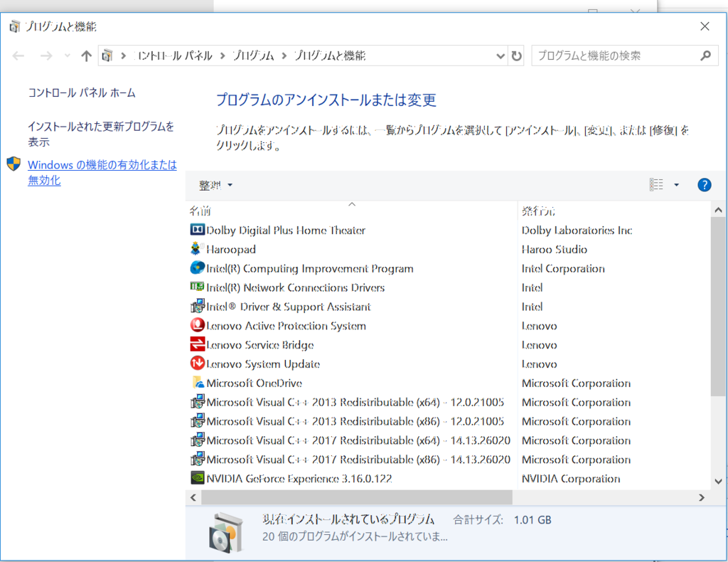Click icon of Visual C++ 2013 x64 entry
728x562 pixels.
tap(198, 401)
